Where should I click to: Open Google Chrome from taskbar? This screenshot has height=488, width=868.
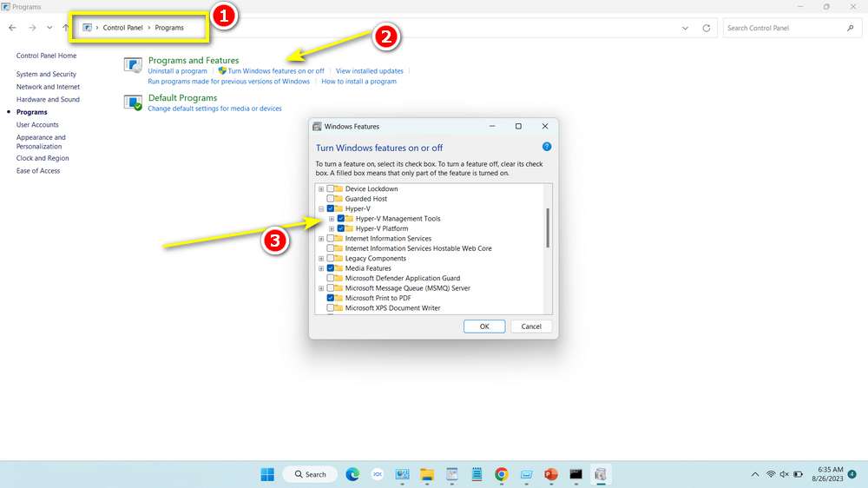pos(502,474)
